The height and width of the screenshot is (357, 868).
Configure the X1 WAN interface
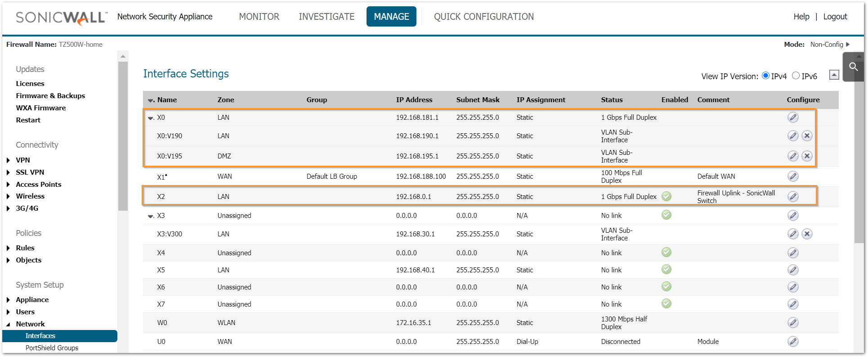(793, 176)
